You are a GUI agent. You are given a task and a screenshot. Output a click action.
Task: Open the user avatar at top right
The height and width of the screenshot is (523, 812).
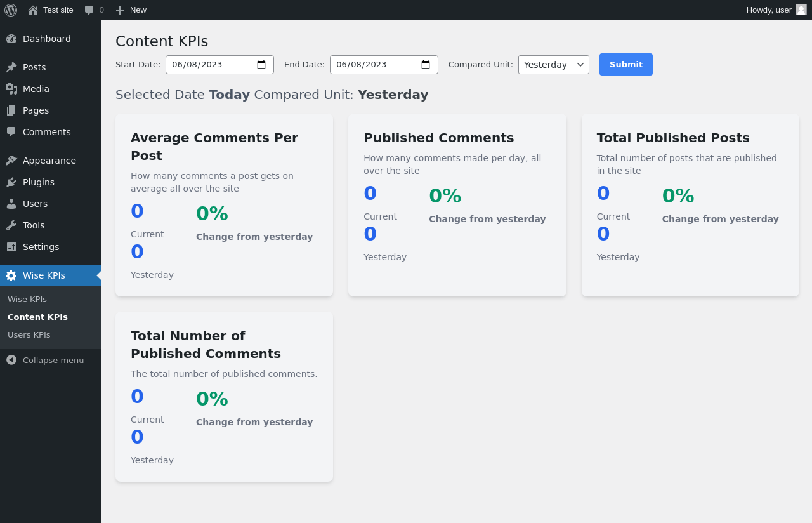pyautogui.click(x=801, y=10)
